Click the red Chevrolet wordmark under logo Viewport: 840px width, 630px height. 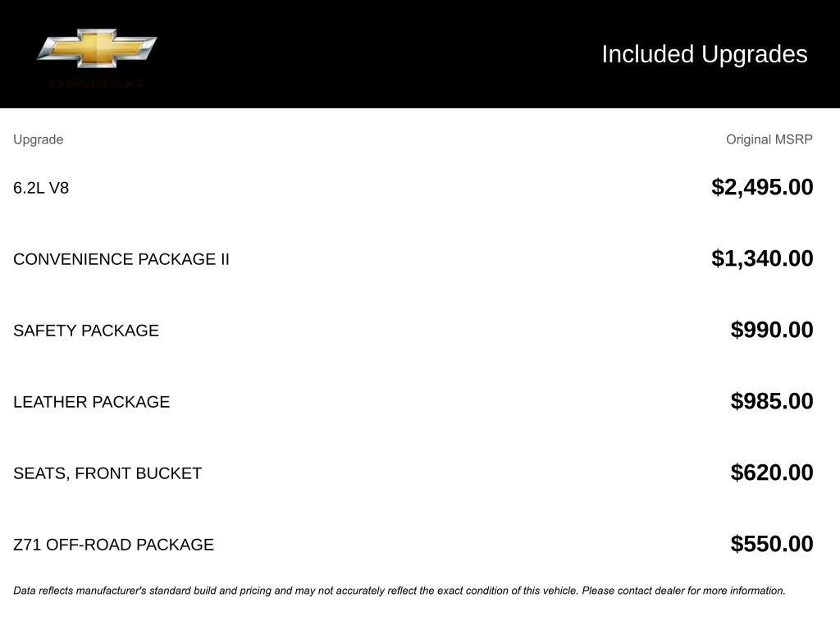tap(97, 83)
